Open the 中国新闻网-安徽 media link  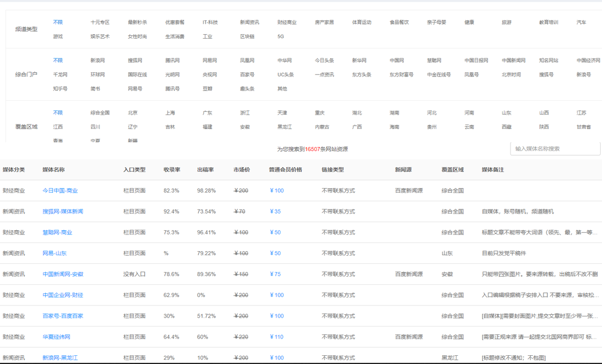click(x=63, y=274)
